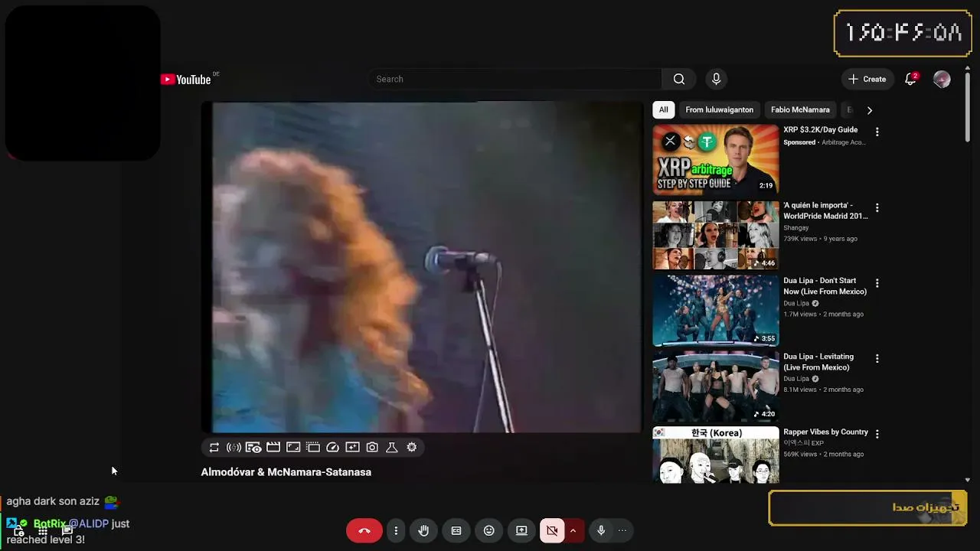The image size is (980, 551).
Task: Click the corner-brackets screen icon in player toolbar
Action: tap(293, 447)
